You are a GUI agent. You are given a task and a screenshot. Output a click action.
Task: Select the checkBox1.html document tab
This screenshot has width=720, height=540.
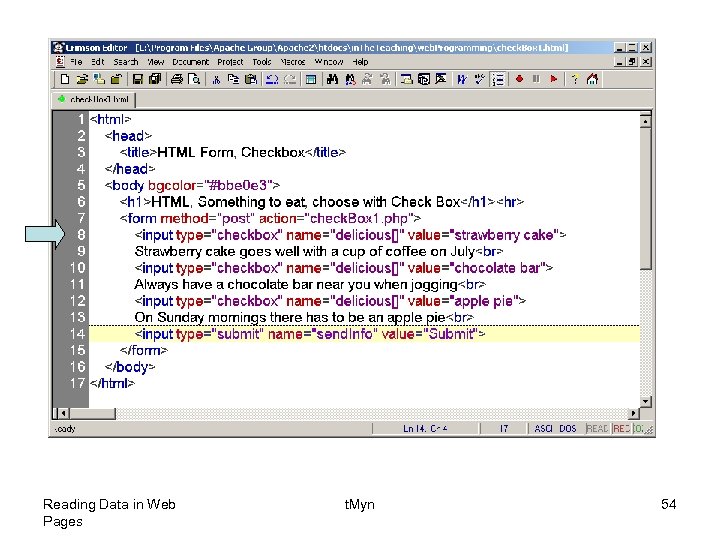click(x=94, y=99)
